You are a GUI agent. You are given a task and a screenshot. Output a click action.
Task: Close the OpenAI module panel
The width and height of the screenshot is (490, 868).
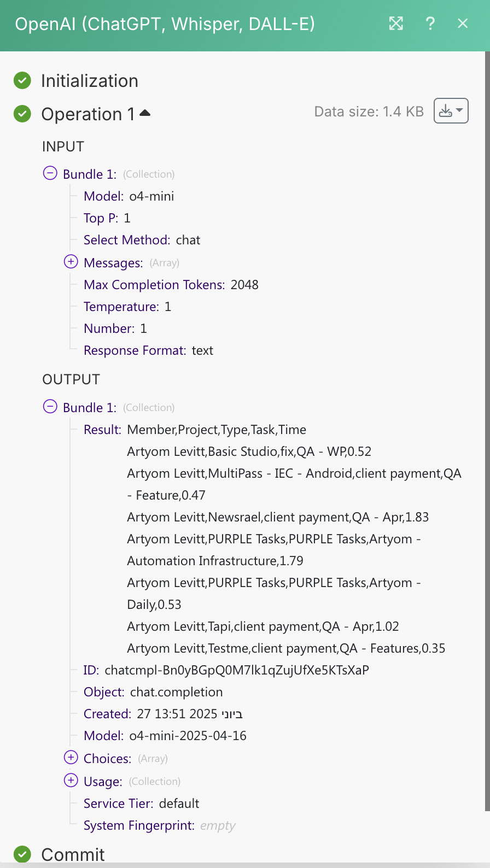463,24
